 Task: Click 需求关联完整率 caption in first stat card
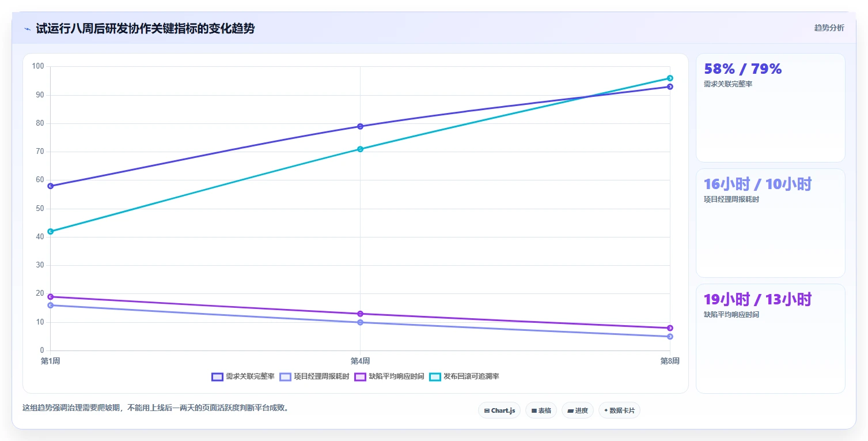tap(728, 84)
